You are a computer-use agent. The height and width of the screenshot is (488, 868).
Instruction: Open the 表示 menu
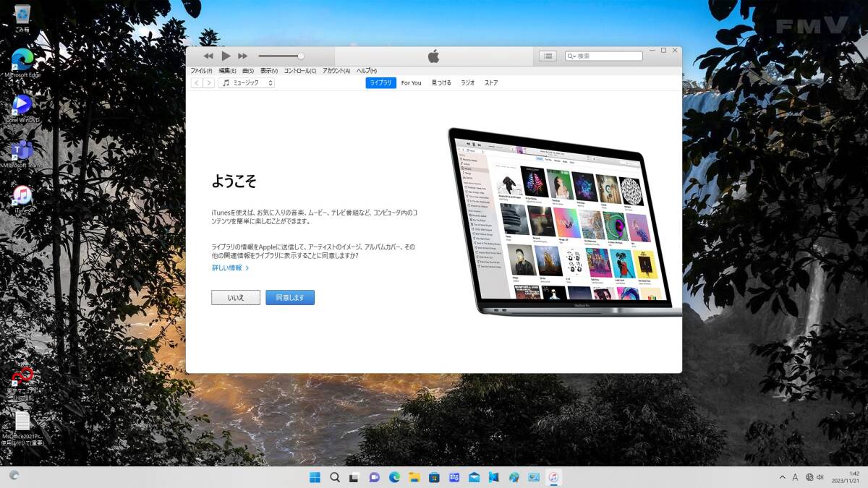click(x=269, y=71)
